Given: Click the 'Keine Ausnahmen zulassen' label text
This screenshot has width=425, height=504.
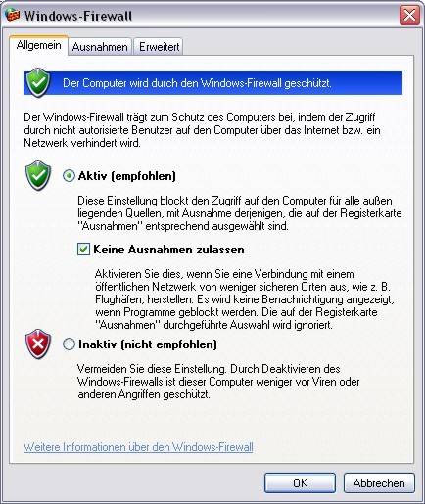Looking at the screenshot, I should coord(168,250).
